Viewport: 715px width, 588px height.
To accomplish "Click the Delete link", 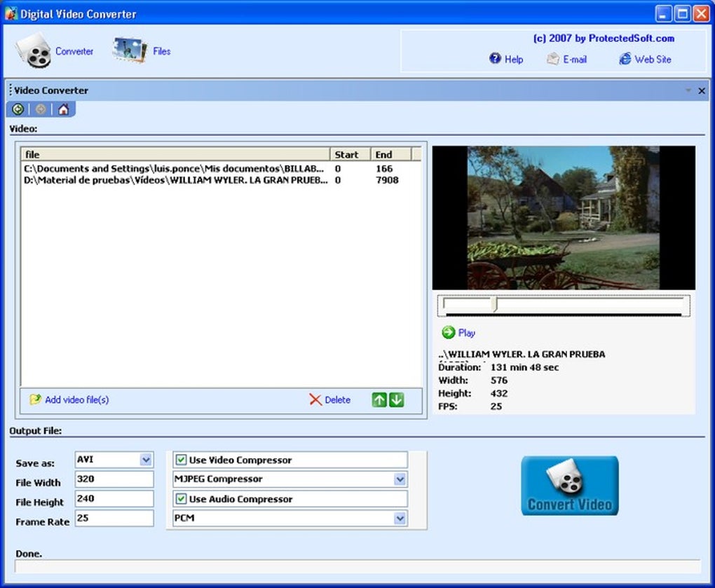I will click(x=337, y=399).
